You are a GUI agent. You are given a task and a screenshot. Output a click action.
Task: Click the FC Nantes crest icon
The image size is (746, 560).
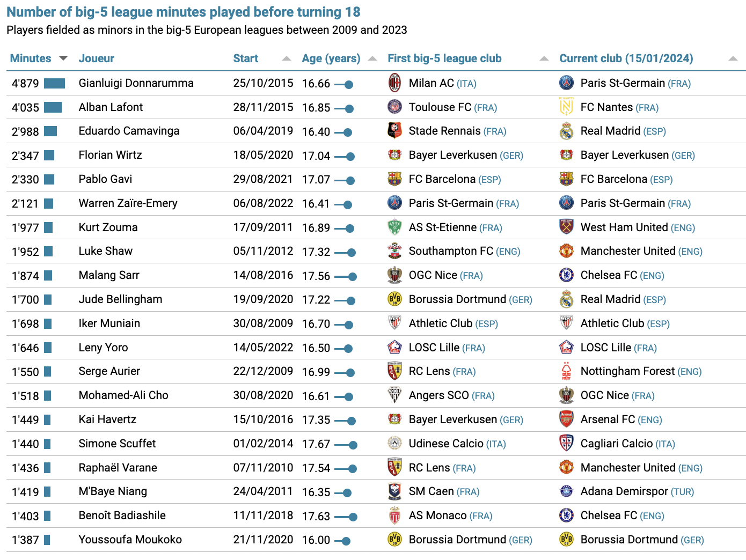pyautogui.click(x=566, y=107)
